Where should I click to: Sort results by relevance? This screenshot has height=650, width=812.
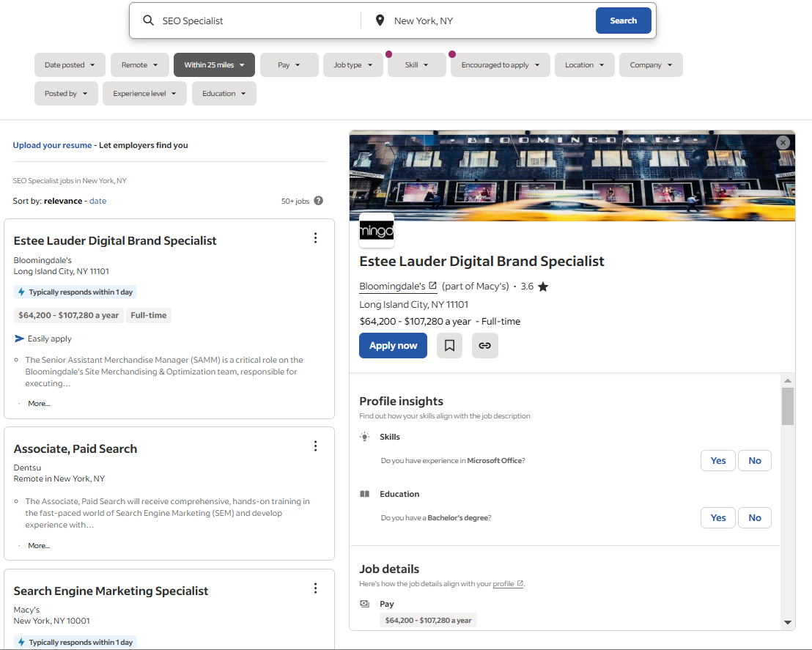pos(63,201)
